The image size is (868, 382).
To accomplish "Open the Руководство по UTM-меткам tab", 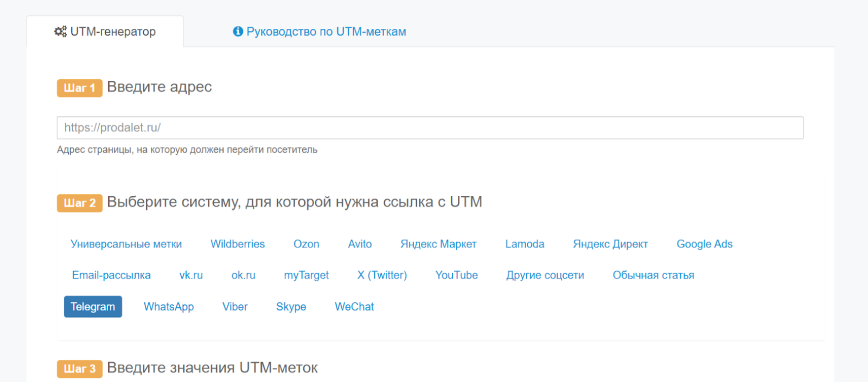I will pyautogui.click(x=320, y=31).
